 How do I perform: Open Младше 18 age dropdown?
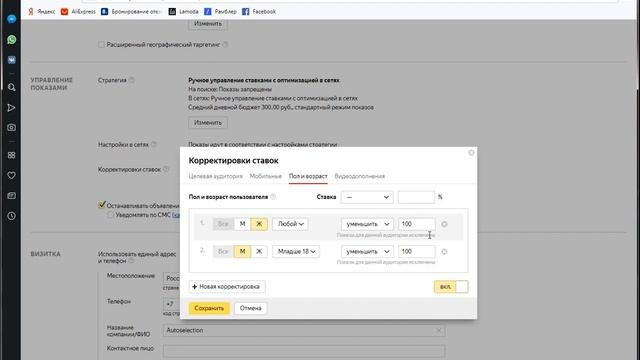coord(296,251)
